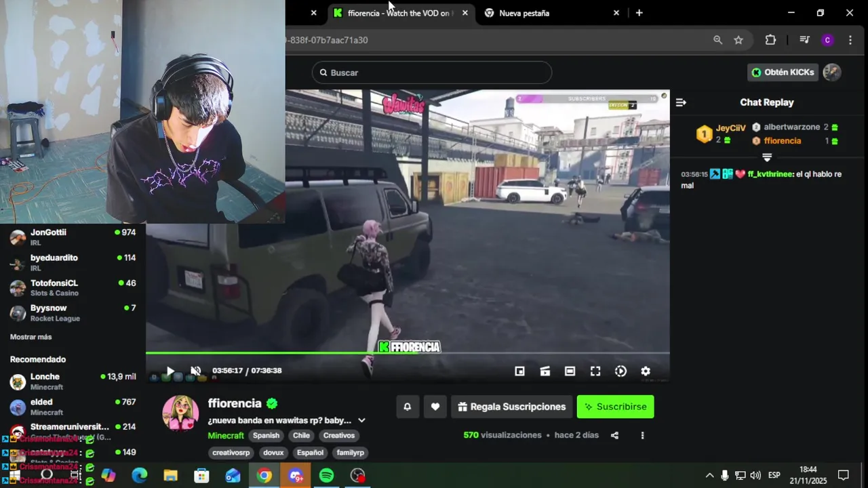The image size is (868, 488).
Task: Select the creativosrp tag
Action: [231, 452]
